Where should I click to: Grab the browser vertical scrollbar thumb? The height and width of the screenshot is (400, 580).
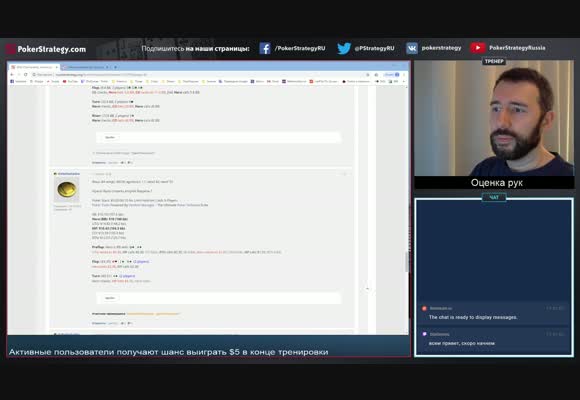[407, 261]
